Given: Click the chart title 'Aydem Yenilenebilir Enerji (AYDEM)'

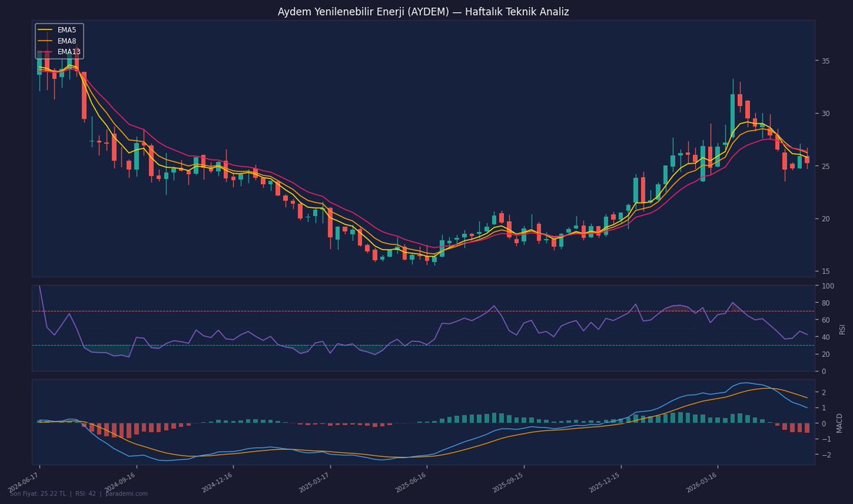Looking at the screenshot, I should point(363,12).
